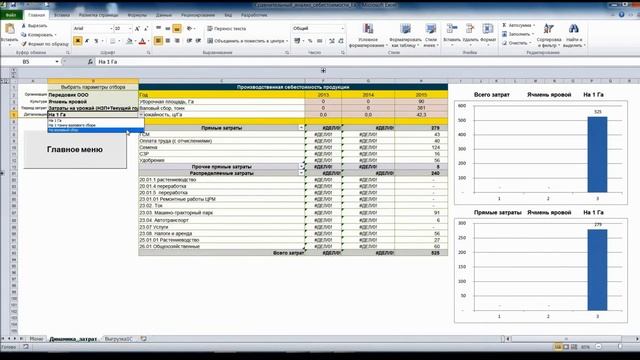Image resolution: width=640 pixels, height=360 pixels.
Task: Open Условное форматирование menu
Action: (368, 35)
